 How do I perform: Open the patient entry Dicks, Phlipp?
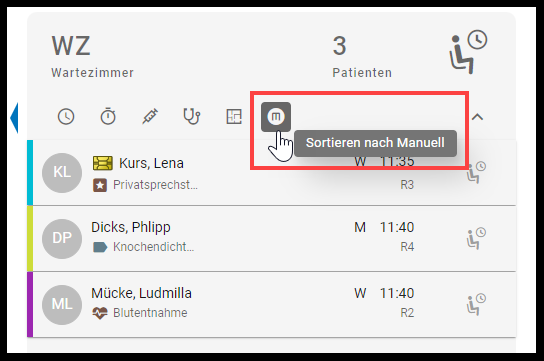[x=272, y=239]
